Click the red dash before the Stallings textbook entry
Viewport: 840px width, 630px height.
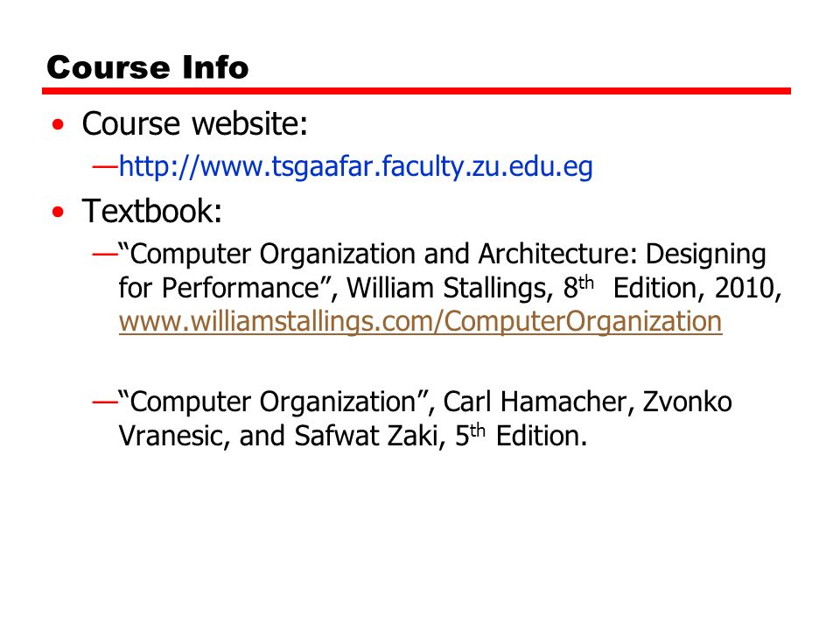(x=105, y=254)
